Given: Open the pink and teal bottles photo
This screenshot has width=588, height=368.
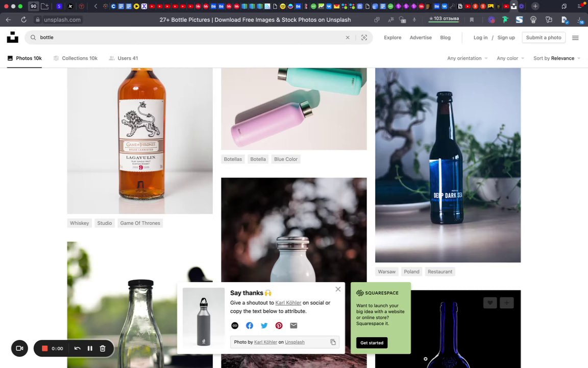Looking at the screenshot, I should (x=293, y=109).
